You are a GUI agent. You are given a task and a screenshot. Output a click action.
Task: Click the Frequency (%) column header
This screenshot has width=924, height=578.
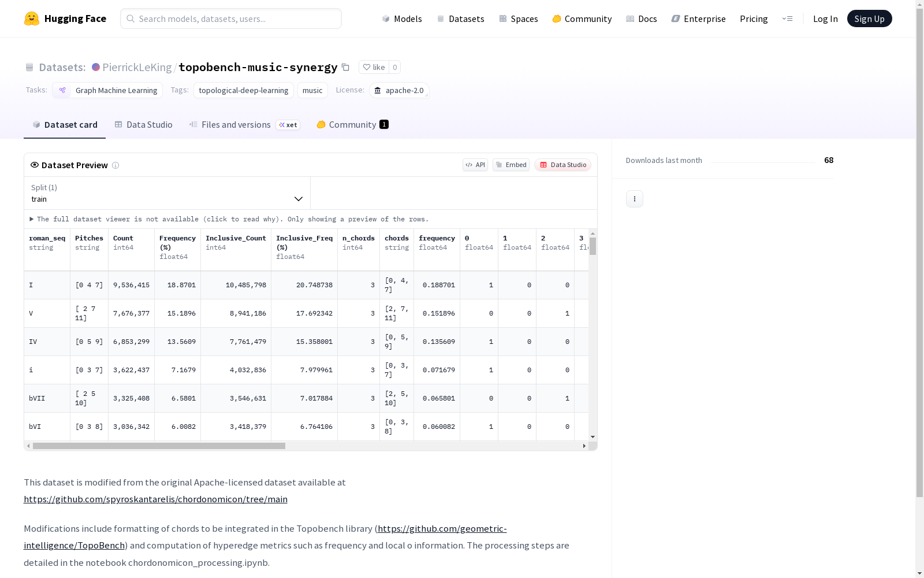click(178, 249)
